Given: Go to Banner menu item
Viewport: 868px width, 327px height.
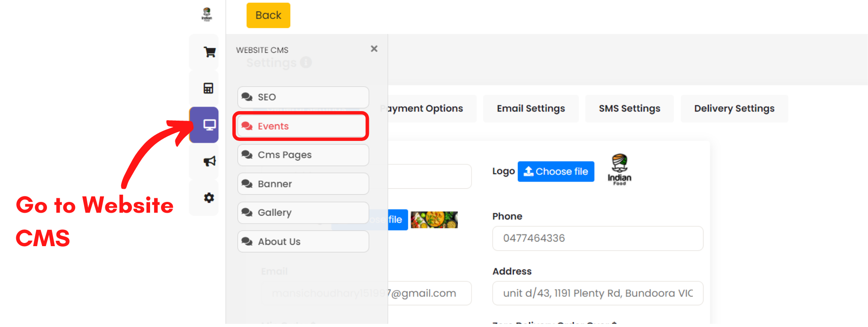Looking at the screenshot, I should click(303, 184).
